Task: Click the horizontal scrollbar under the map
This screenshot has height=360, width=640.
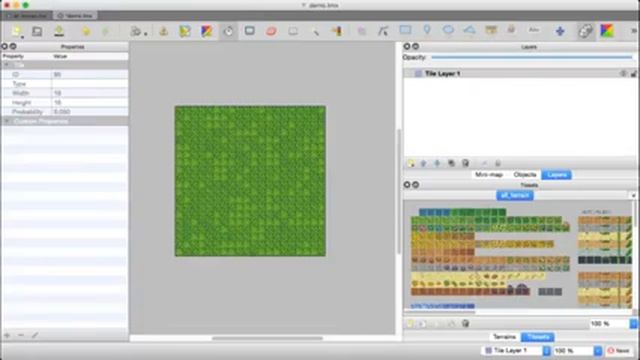Action: [267, 338]
